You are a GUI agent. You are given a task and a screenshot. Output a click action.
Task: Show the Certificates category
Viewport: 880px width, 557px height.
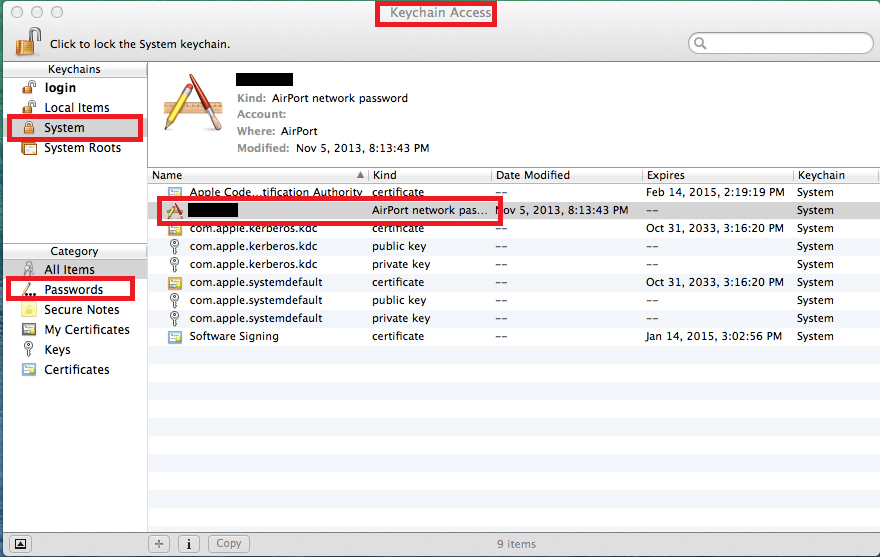point(75,369)
